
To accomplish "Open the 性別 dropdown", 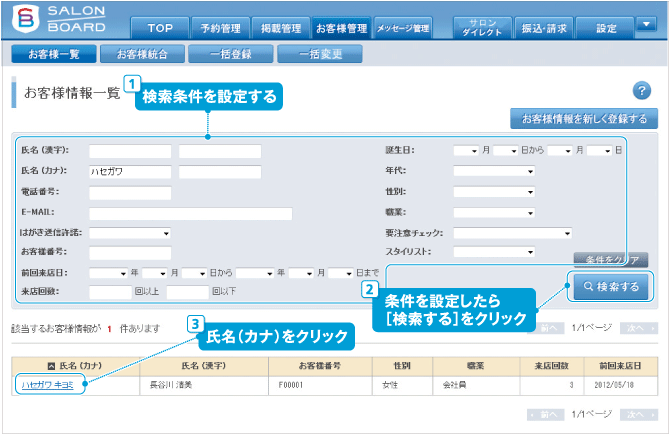I will [x=494, y=192].
